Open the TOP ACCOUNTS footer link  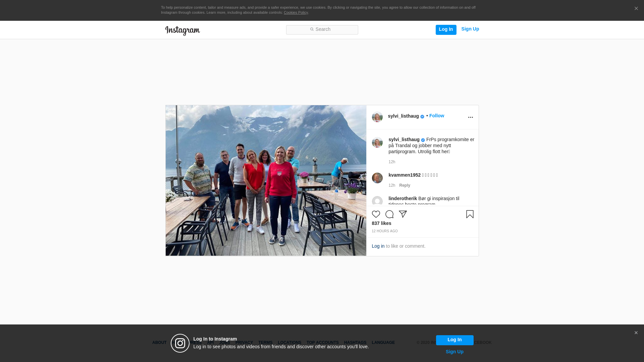point(323,343)
